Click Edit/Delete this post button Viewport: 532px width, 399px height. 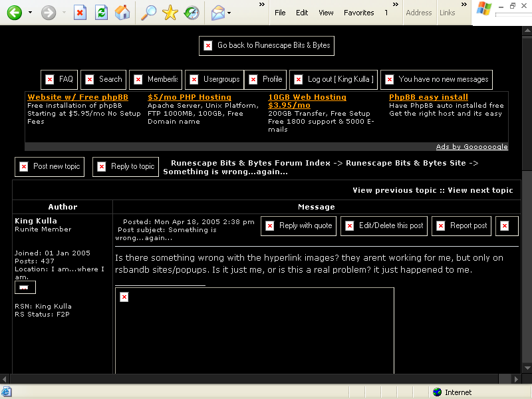[x=384, y=226]
